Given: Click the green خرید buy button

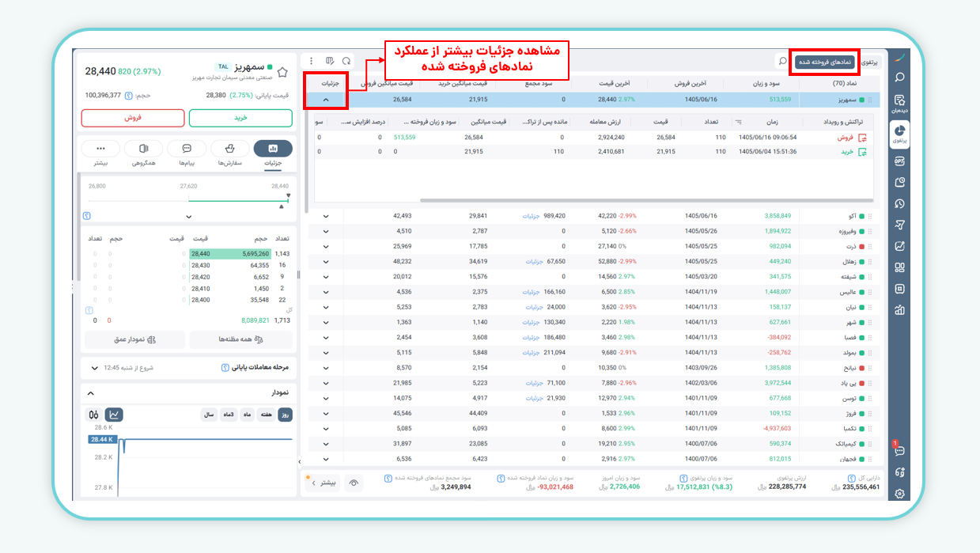Looking at the screenshot, I should 240,118.
